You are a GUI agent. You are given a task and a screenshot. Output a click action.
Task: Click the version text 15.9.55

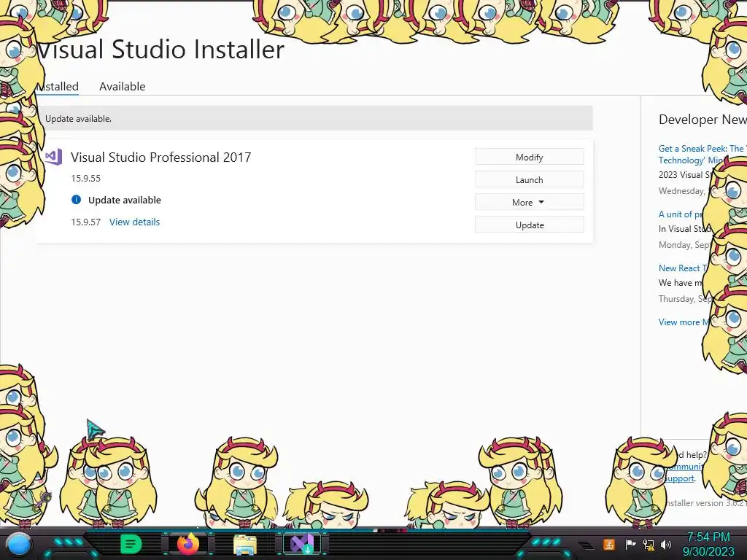[x=86, y=179]
